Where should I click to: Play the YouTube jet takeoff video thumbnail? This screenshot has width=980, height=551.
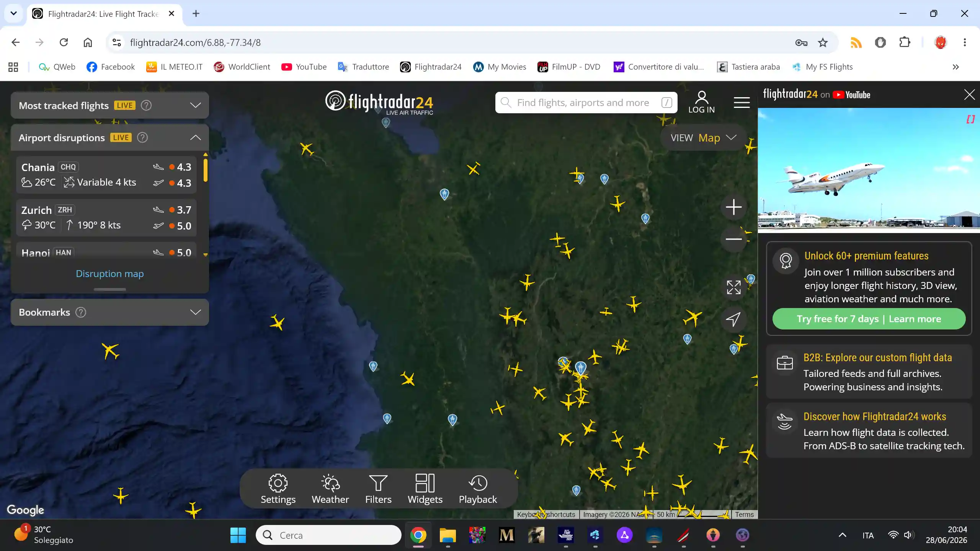click(869, 170)
